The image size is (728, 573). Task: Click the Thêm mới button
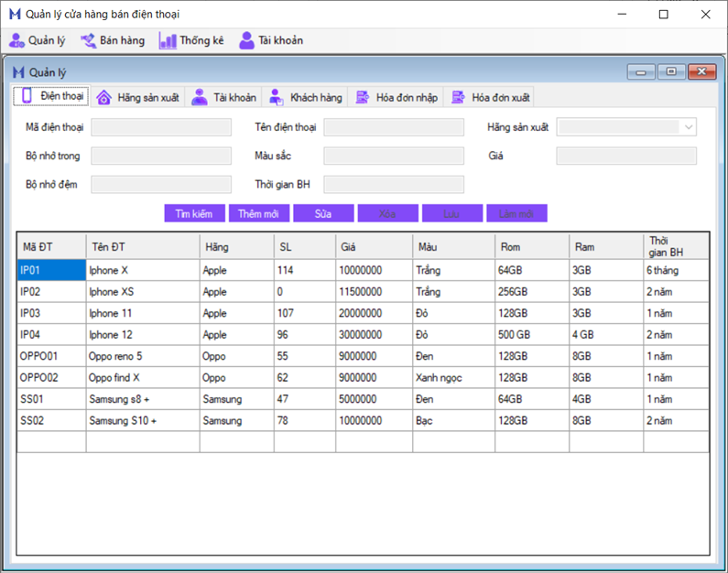259,213
